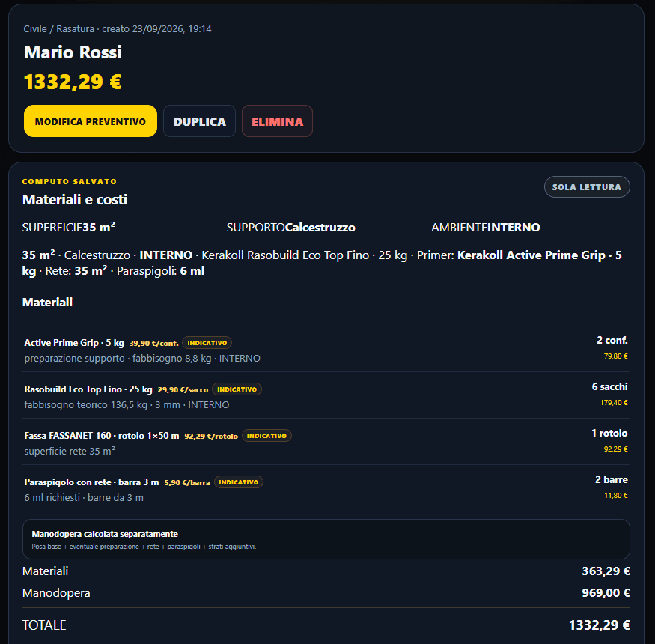Click 'superficie rete 35 m²' description
655x644 pixels.
pos(70,451)
